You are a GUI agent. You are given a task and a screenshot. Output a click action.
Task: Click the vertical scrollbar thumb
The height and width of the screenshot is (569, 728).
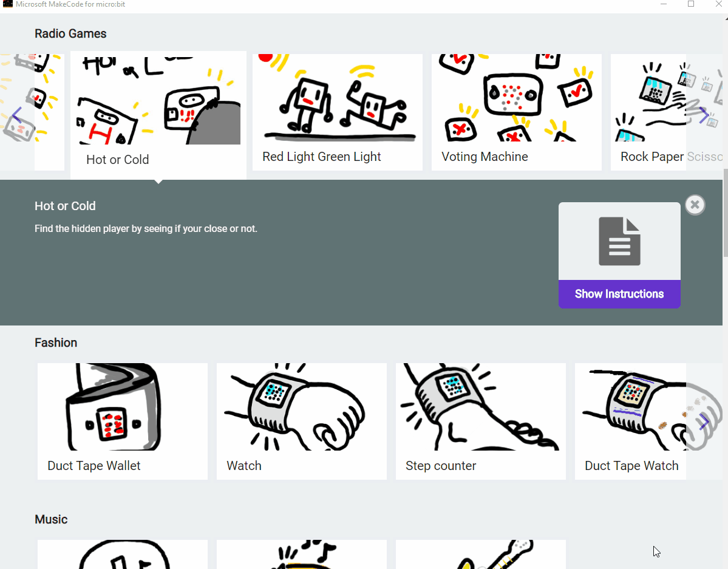[x=725, y=213]
